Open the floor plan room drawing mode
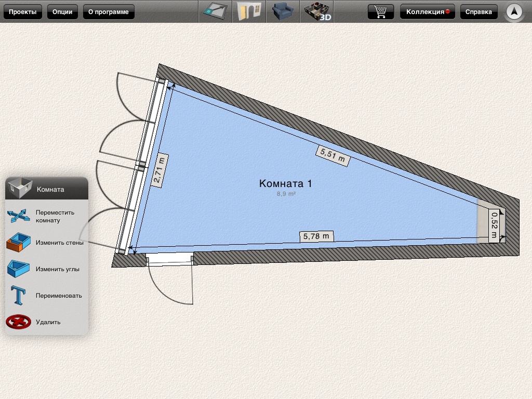The width and height of the screenshot is (532, 399). [215, 11]
